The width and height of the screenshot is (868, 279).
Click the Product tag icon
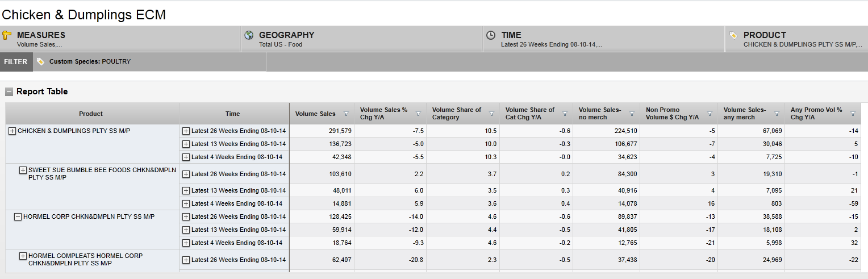point(733,35)
